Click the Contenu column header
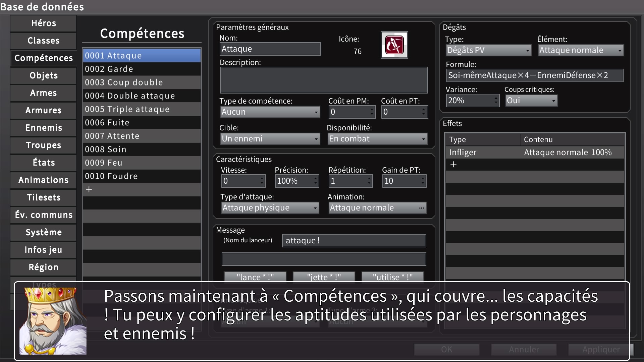Screen dimensions: 644x362 tap(572, 139)
